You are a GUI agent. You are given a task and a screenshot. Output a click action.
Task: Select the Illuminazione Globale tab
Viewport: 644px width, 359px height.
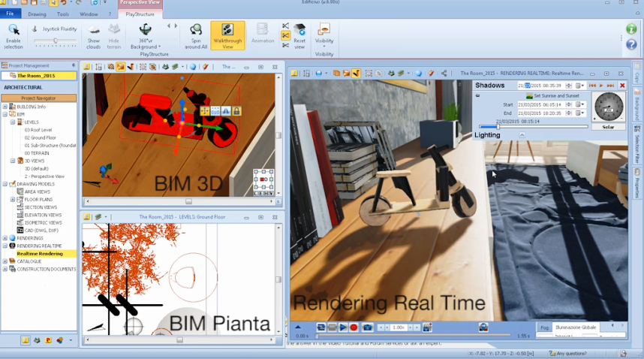click(x=576, y=327)
